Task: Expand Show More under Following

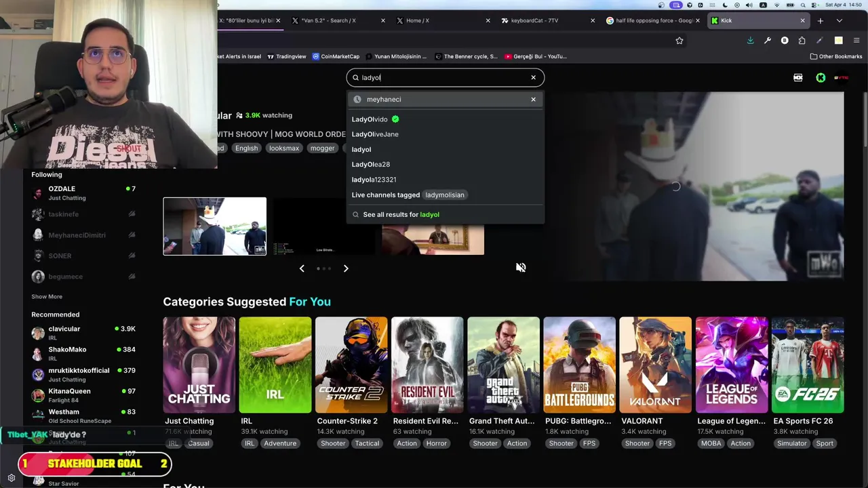Action: pyautogui.click(x=47, y=297)
